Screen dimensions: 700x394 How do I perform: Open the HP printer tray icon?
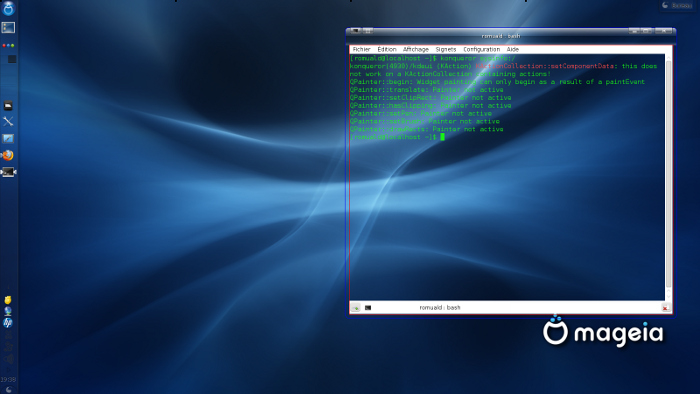point(8,323)
